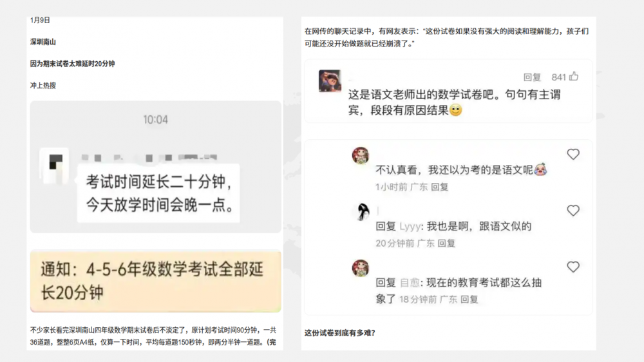The width and height of the screenshot is (644, 362).
Task: Open avatar of '这是语文老师出的数学试卷吧' commenter
Action: pyautogui.click(x=330, y=81)
